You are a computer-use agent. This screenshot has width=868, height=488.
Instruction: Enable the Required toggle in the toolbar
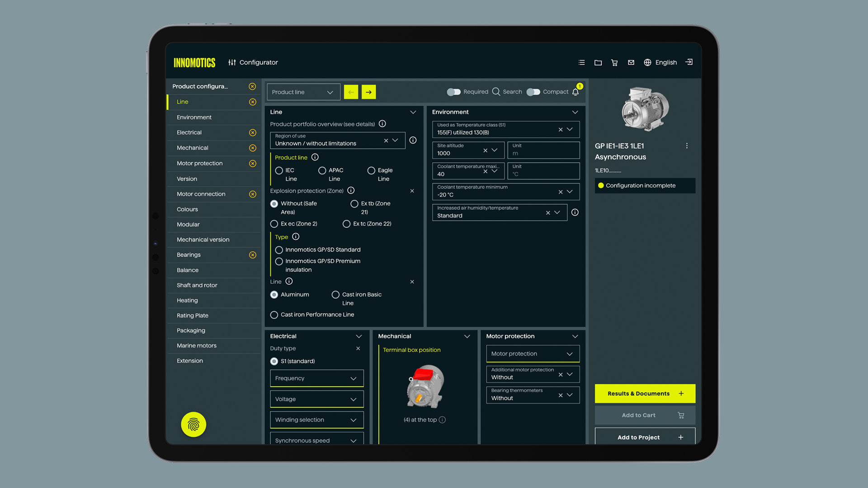click(x=454, y=92)
